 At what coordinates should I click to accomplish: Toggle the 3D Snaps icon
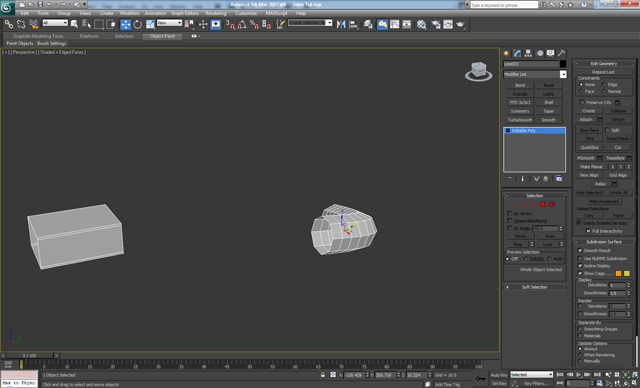pyautogui.click(x=230, y=24)
